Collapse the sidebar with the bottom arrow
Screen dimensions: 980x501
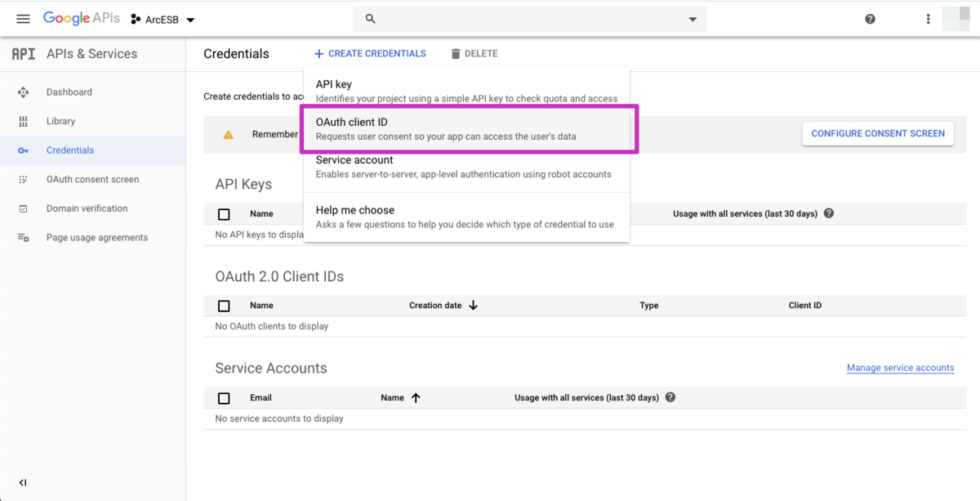23,483
